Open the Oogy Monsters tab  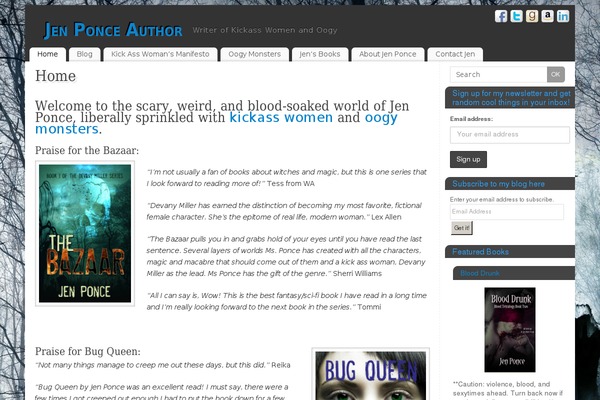pyautogui.click(x=254, y=54)
